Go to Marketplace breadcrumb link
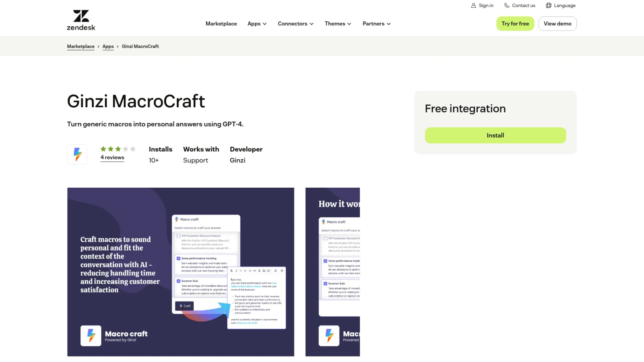The image size is (644, 362). tap(80, 46)
